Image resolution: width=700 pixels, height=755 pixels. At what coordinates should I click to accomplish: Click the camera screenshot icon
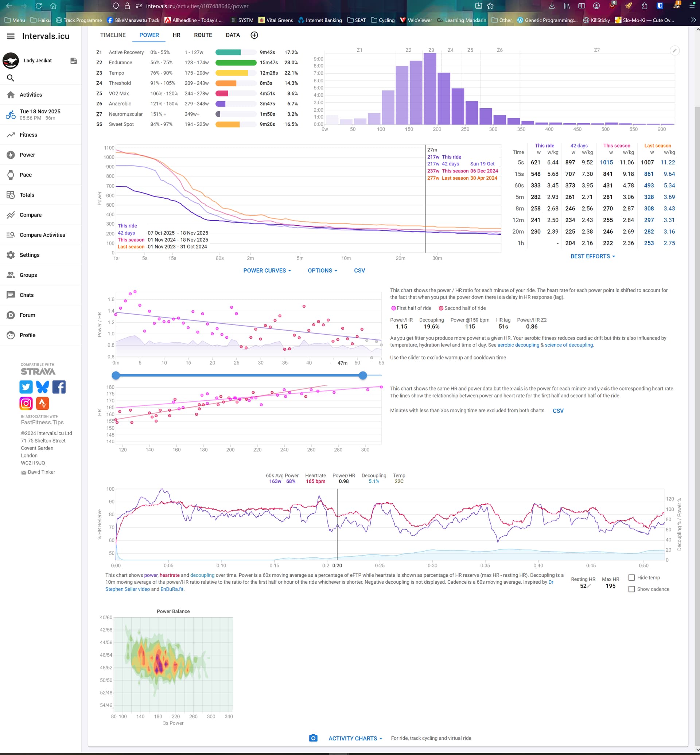click(x=313, y=738)
